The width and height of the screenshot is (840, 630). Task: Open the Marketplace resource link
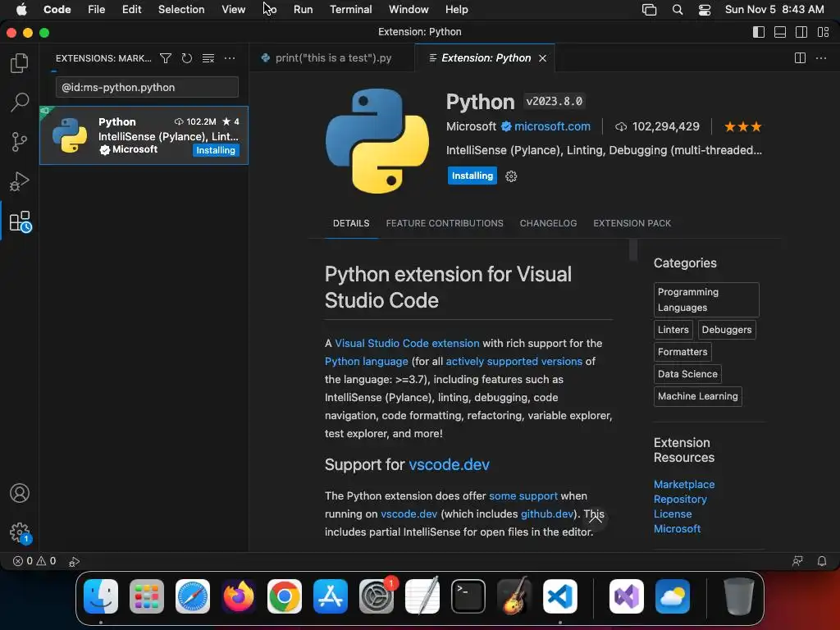pos(684,484)
